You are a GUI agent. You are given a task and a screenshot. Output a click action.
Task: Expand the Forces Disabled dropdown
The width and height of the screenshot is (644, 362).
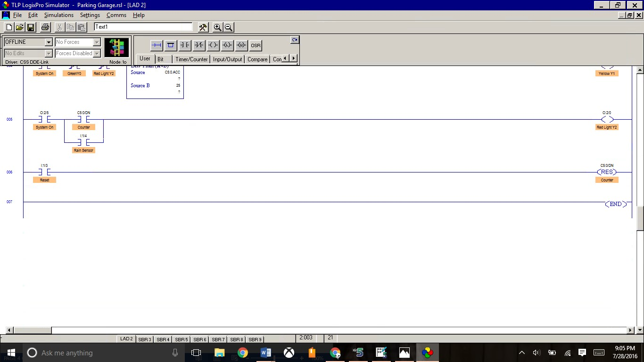(97, 53)
